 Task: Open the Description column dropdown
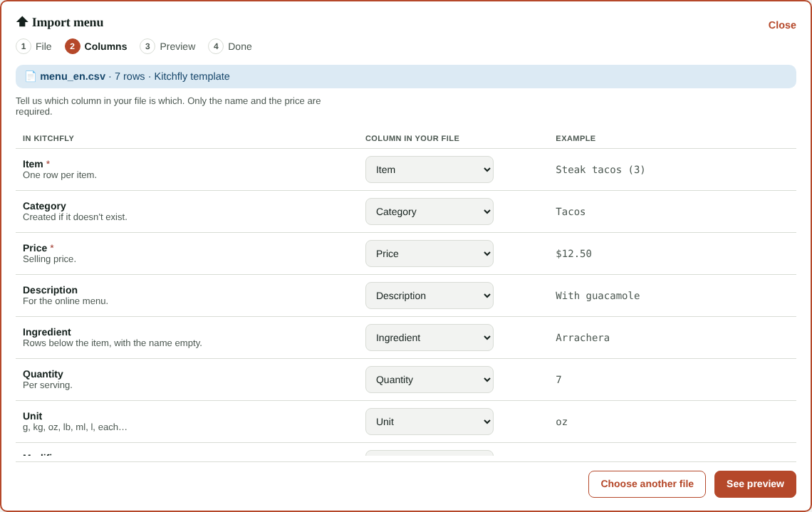[430, 296]
